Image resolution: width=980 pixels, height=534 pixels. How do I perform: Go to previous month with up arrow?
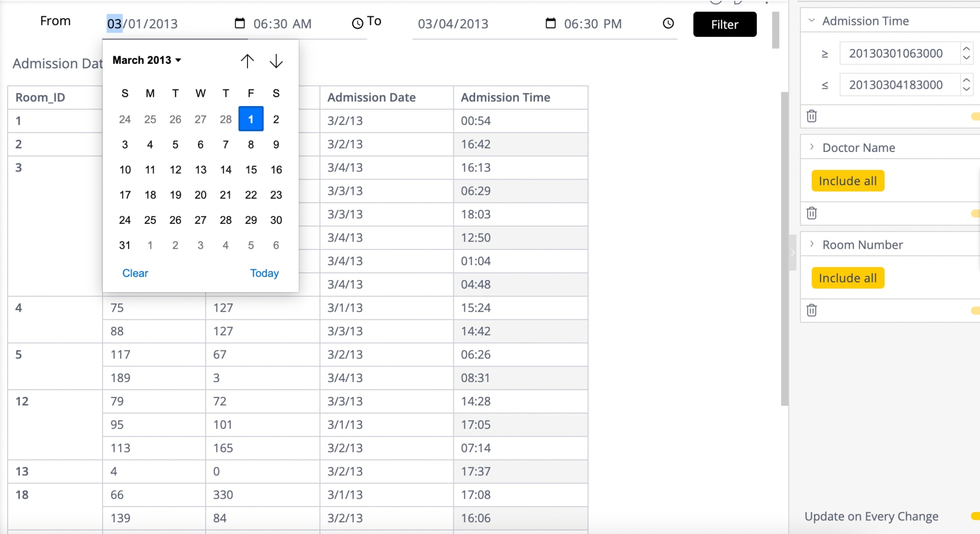point(248,61)
